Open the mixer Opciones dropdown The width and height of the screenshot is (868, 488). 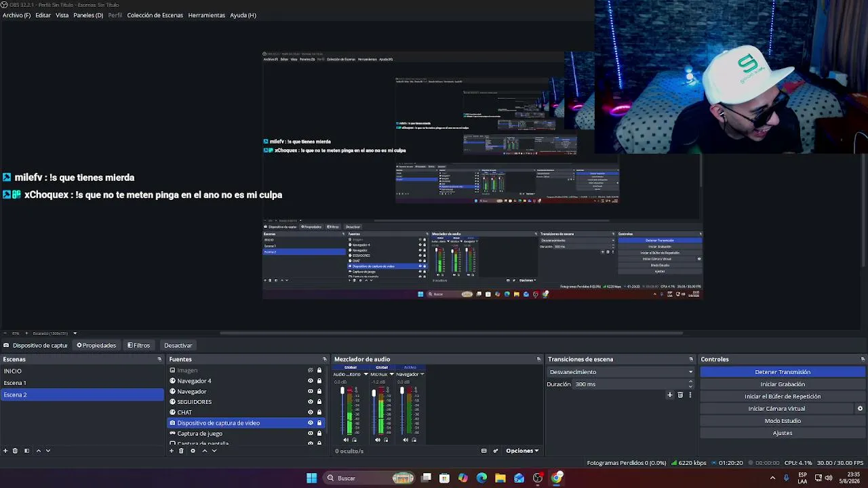point(522,451)
